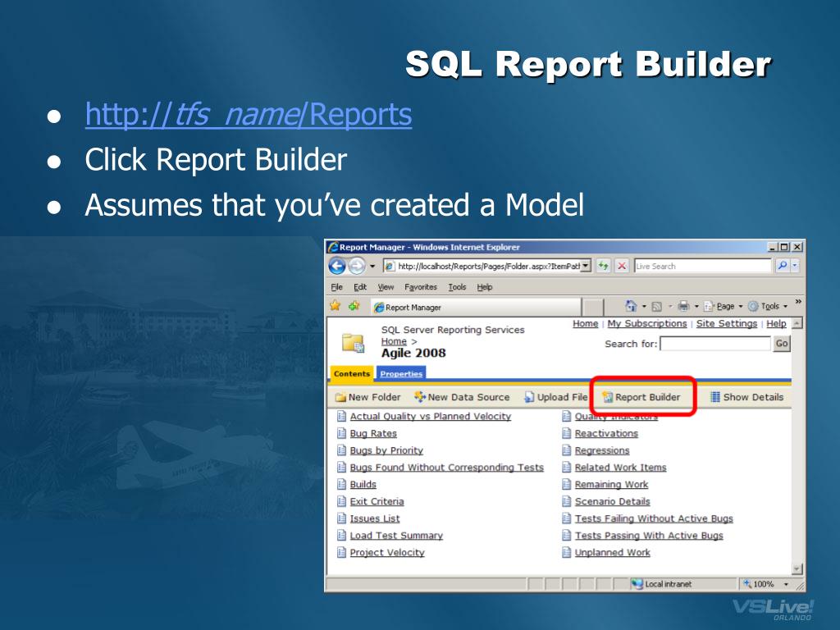Click the Bug Rates report icon

(342, 433)
